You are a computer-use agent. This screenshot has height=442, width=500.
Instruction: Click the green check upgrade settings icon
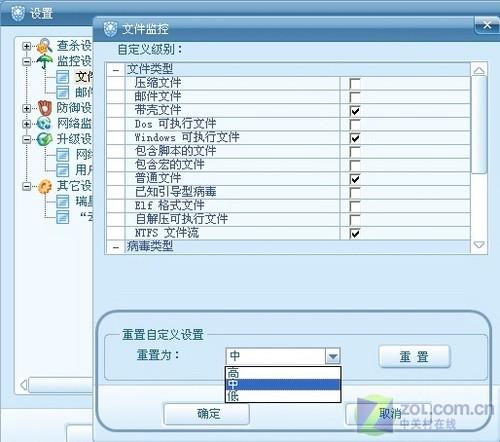(x=45, y=139)
